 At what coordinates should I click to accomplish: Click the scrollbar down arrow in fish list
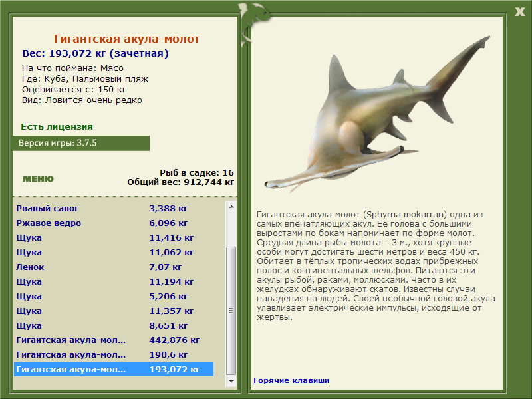pyautogui.click(x=231, y=381)
